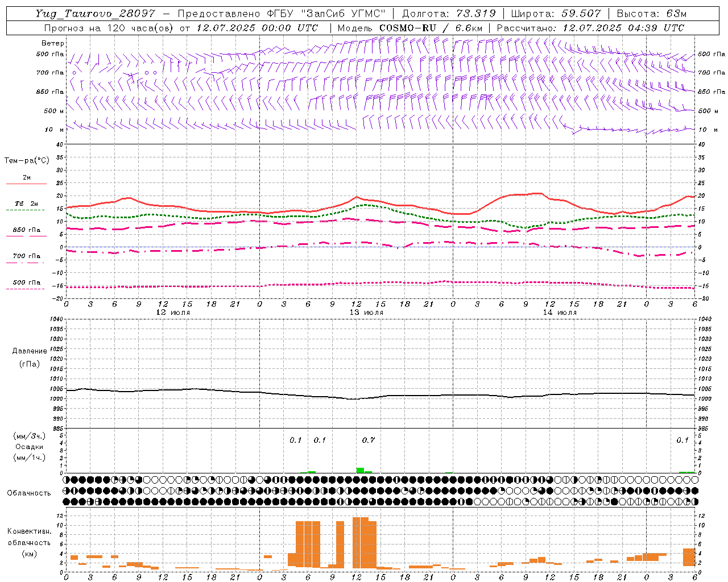Click the Широта: 59.507 value
This screenshot has width=728, height=582.
pyautogui.click(x=556, y=14)
